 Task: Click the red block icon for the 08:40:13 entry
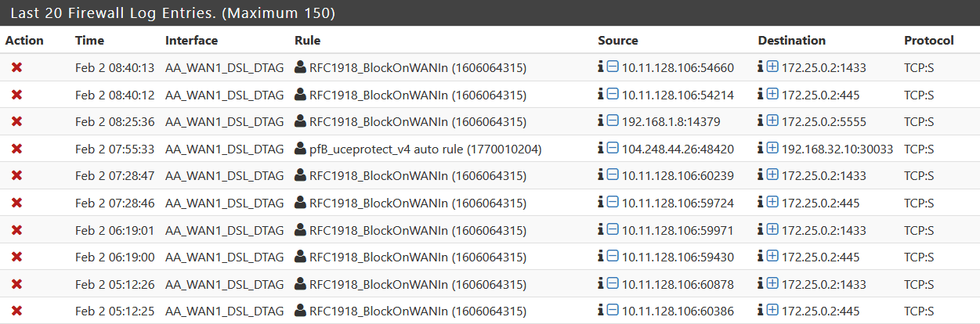click(x=16, y=68)
